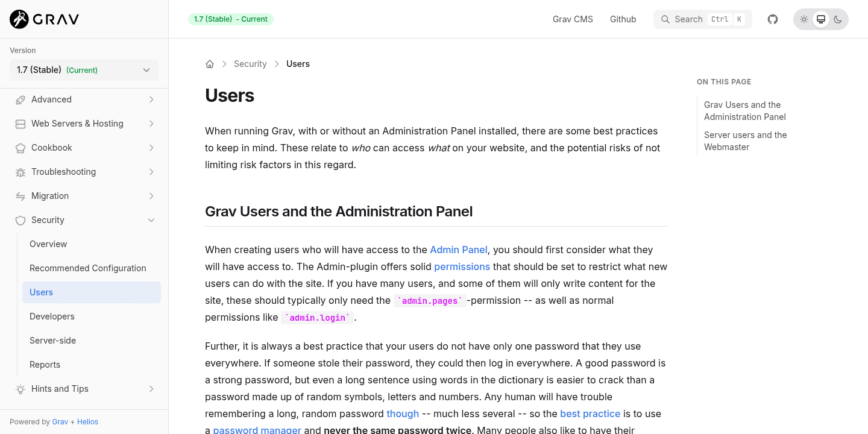Switch to dark mode moon icon
Image resolution: width=868 pixels, height=434 pixels.
[837, 19]
